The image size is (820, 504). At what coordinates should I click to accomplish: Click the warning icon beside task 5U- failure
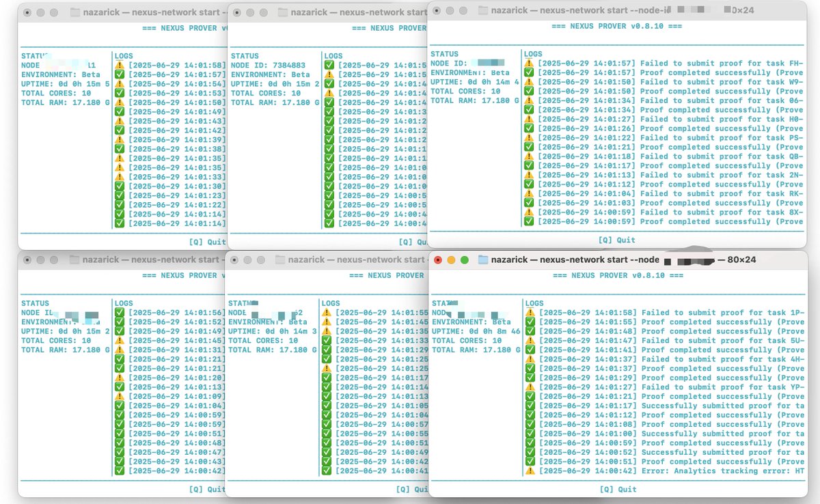point(529,341)
